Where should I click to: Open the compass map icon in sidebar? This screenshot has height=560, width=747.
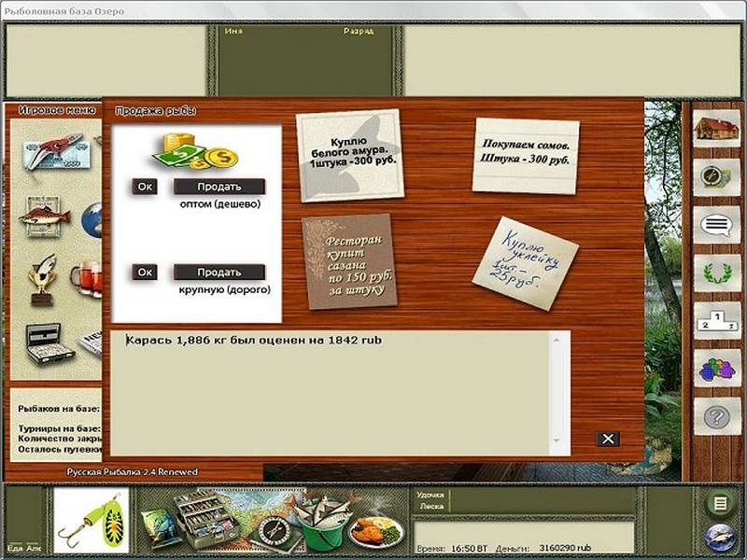715,177
